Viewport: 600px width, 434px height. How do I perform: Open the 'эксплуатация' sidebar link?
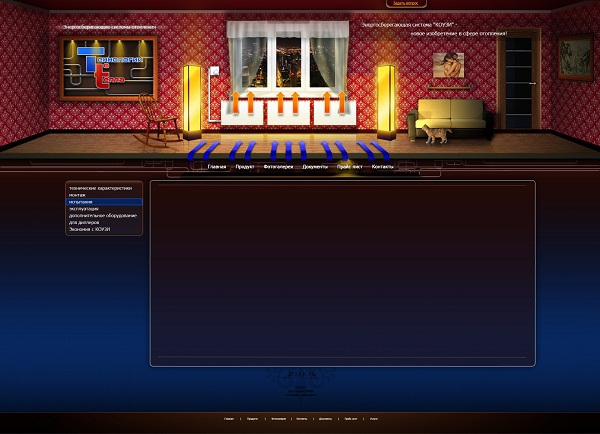[84, 209]
